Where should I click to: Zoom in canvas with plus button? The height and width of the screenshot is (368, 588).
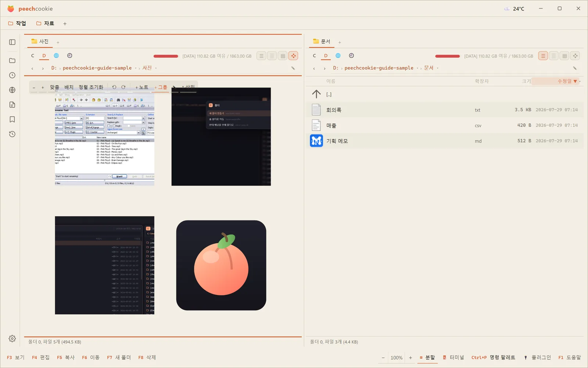43,88
